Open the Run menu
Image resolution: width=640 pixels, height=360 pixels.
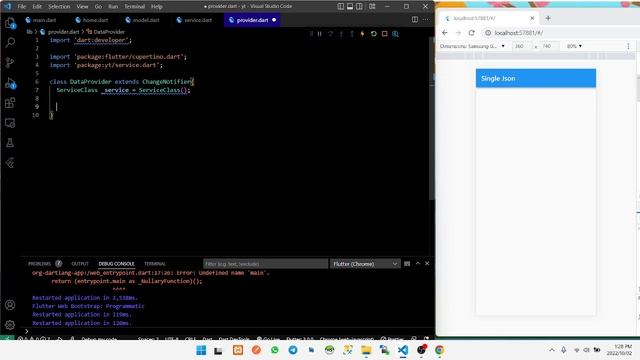click(113, 7)
